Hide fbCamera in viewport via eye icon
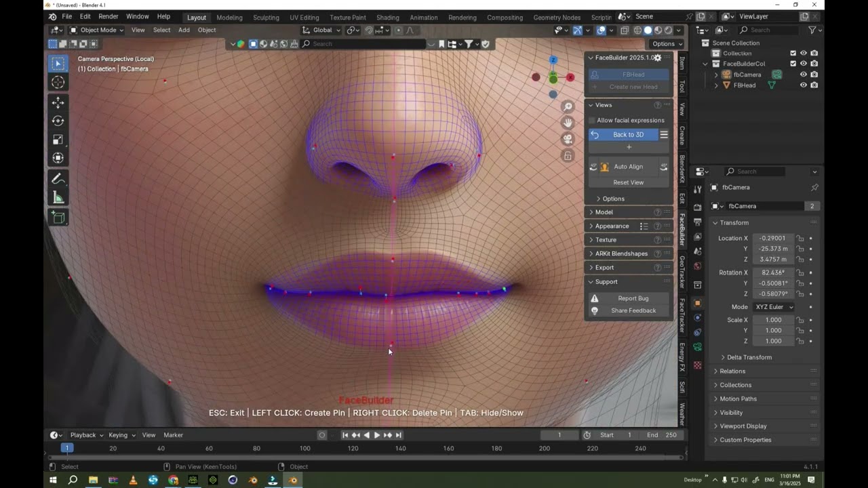 click(x=804, y=75)
